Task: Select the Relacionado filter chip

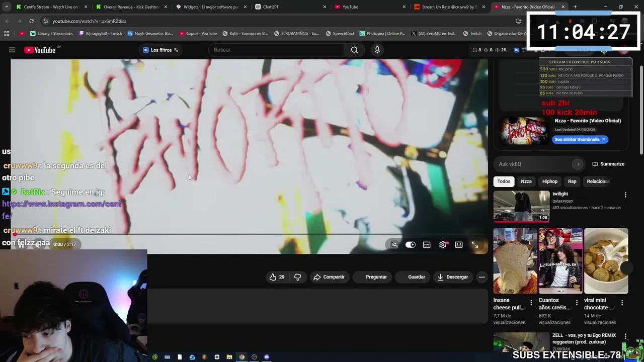Action: coord(598,182)
